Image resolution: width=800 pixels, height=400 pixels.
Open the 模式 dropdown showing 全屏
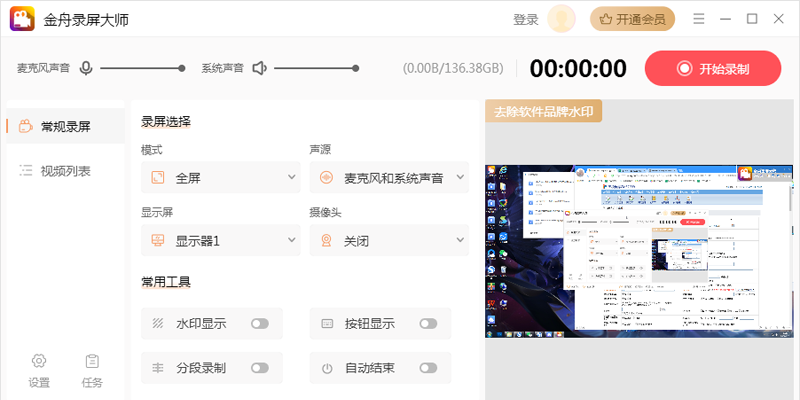(221, 178)
